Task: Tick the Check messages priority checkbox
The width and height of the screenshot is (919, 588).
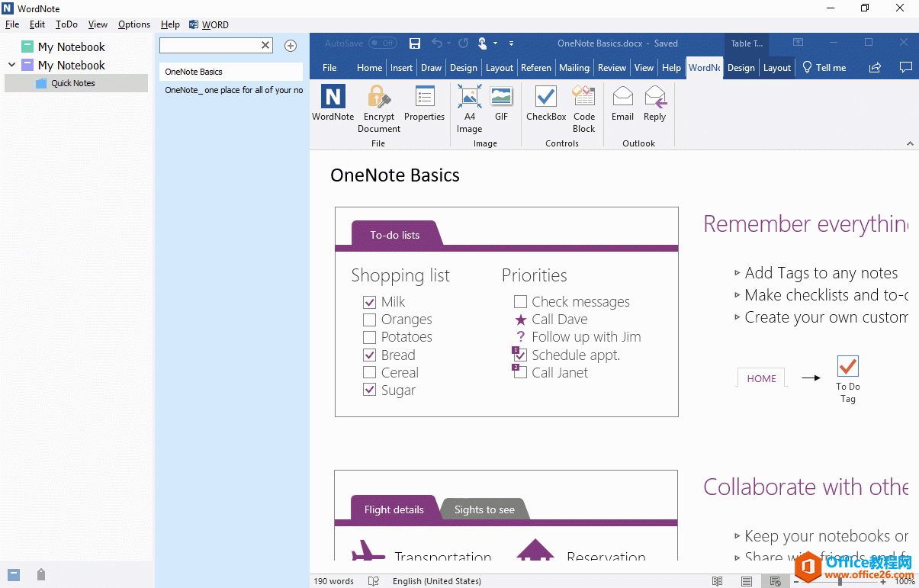Action: (x=520, y=302)
